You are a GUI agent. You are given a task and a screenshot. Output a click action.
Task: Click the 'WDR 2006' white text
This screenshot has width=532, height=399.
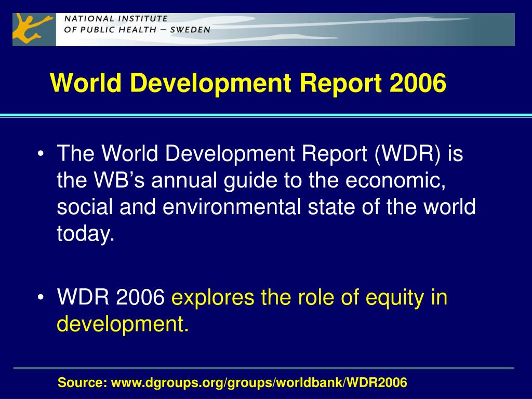(111, 297)
